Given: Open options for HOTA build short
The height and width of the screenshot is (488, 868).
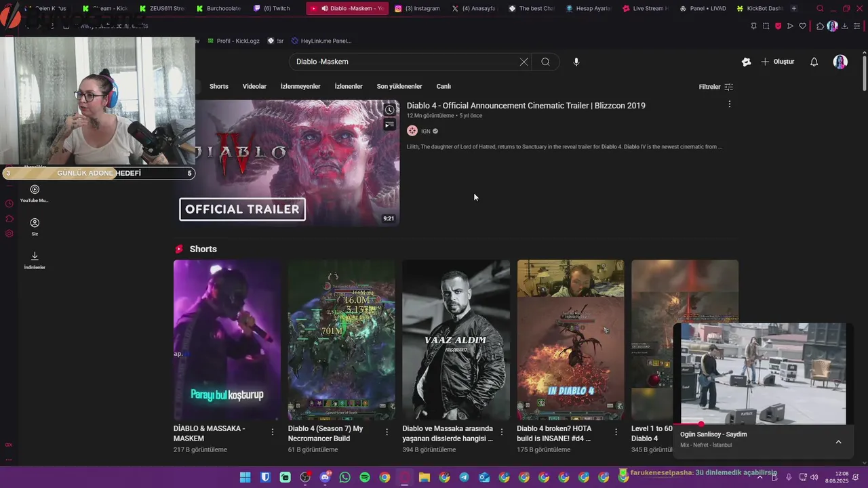Looking at the screenshot, I should 616,432.
